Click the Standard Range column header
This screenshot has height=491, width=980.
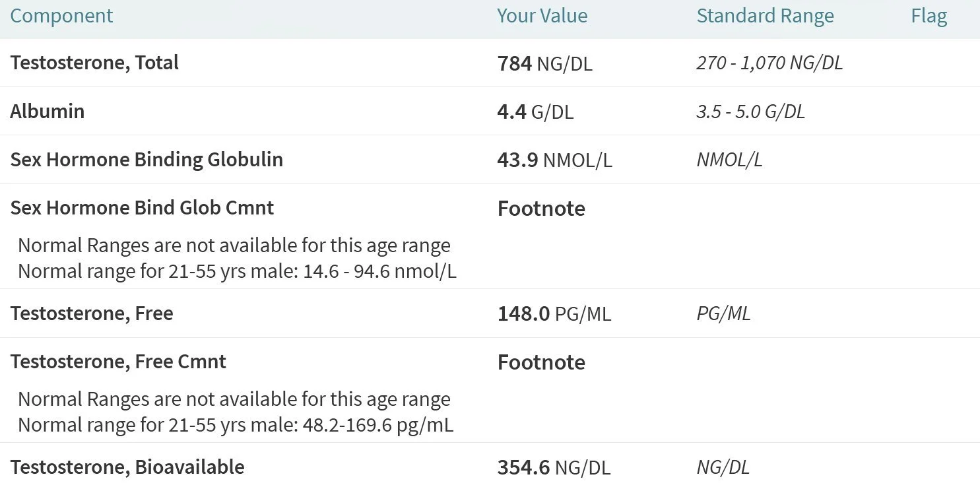[765, 16]
